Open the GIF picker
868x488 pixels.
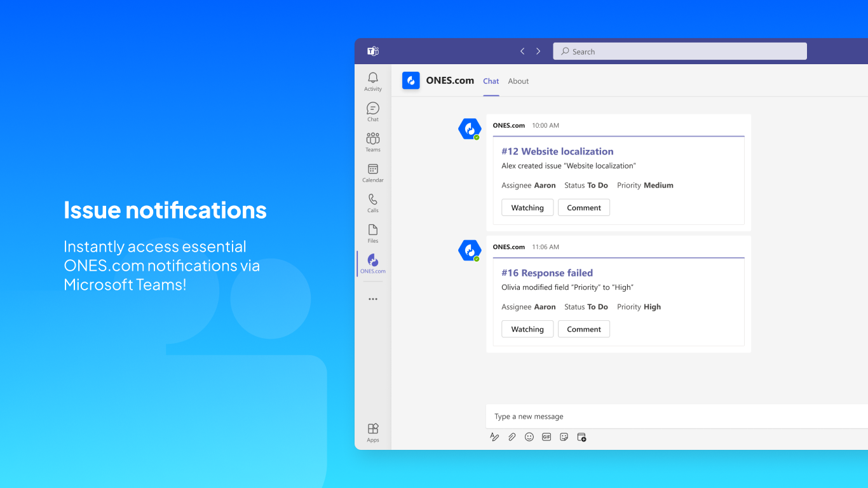[x=546, y=437]
